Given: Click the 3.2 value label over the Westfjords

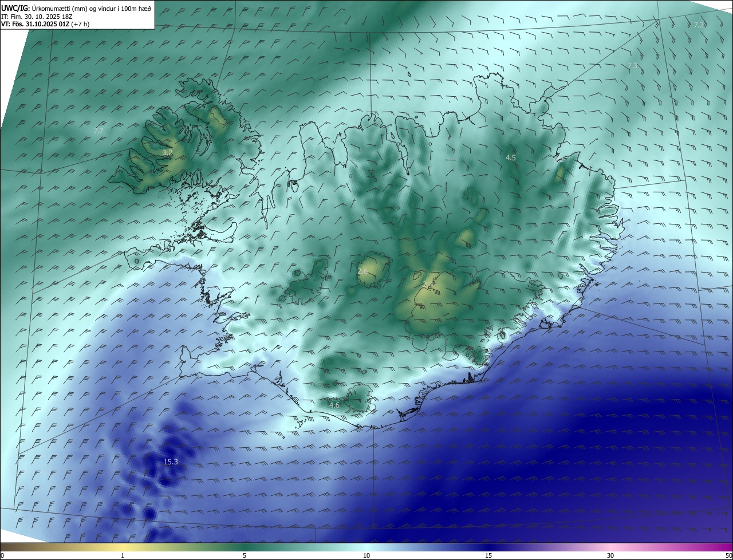Looking at the screenshot, I should [x=167, y=153].
